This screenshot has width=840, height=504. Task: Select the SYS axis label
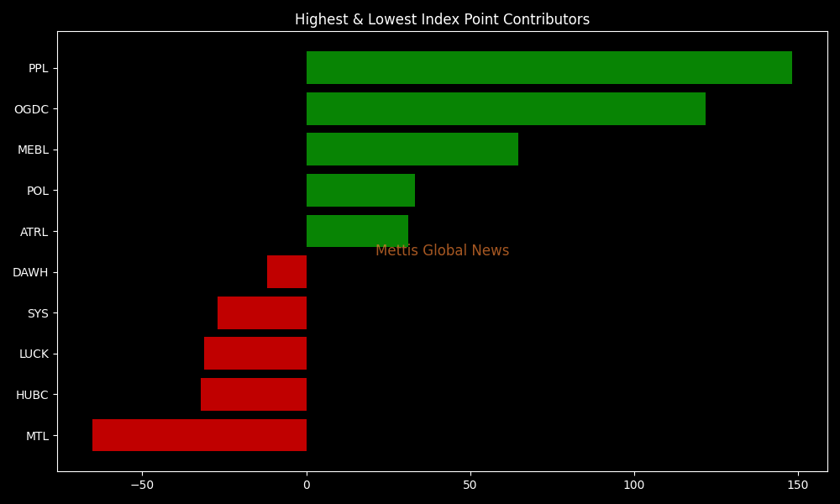coord(38,313)
